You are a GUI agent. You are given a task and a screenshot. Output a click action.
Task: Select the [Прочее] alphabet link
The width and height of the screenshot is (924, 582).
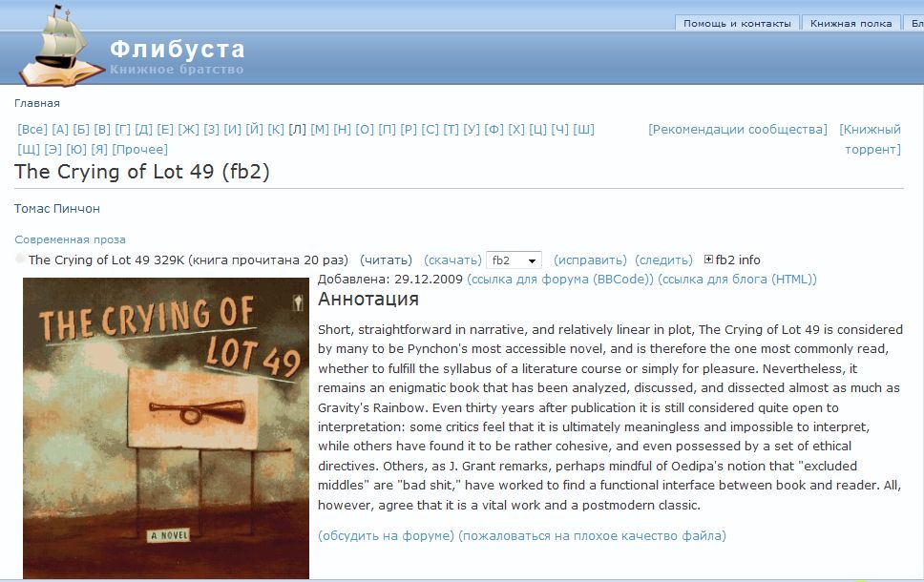pos(140,149)
